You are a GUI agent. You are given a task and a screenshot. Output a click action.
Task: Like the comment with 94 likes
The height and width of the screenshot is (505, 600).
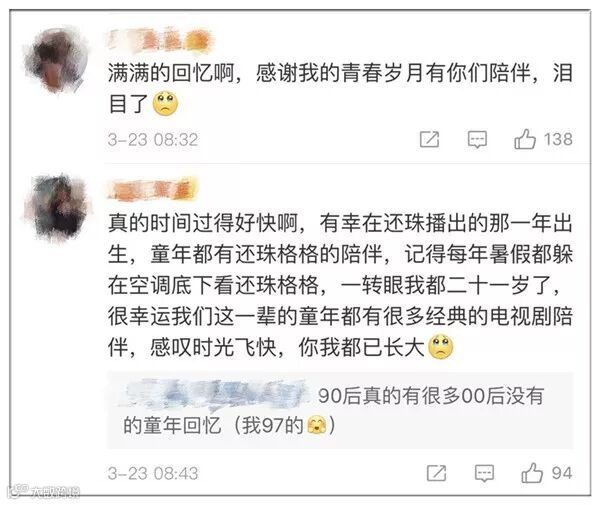click(x=532, y=473)
